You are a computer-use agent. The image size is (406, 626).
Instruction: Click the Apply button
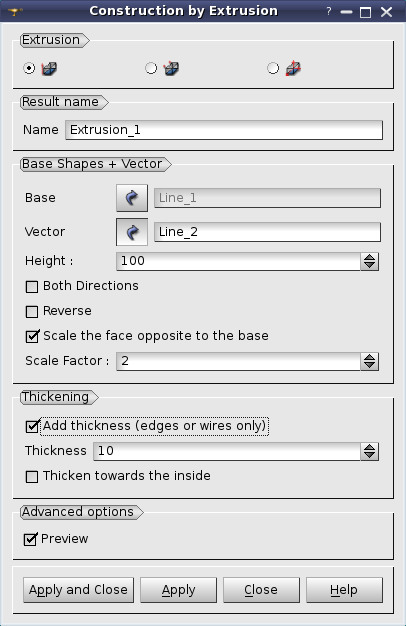[x=178, y=590]
